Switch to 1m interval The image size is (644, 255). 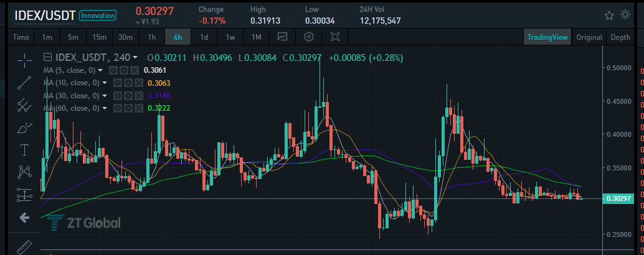point(47,37)
